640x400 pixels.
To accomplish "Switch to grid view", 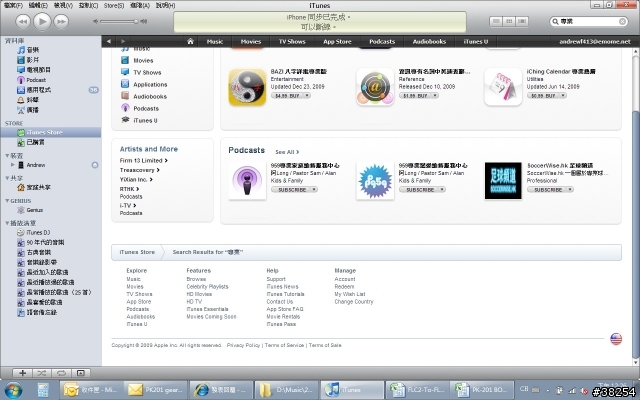I will point(509,21).
